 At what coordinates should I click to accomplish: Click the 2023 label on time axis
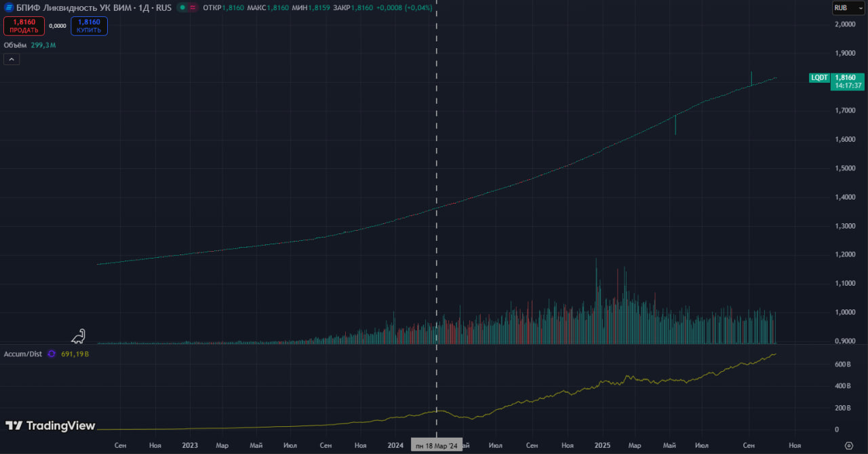tap(190, 445)
